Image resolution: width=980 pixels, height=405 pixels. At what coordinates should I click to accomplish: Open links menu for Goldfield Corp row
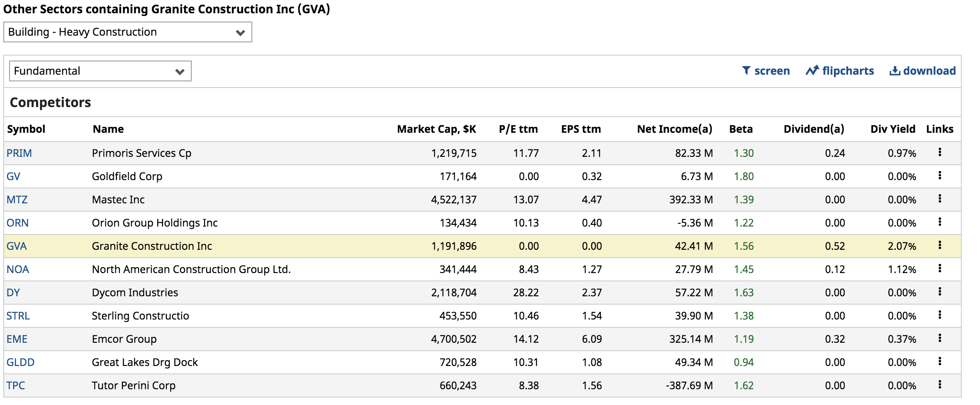tap(940, 176)
